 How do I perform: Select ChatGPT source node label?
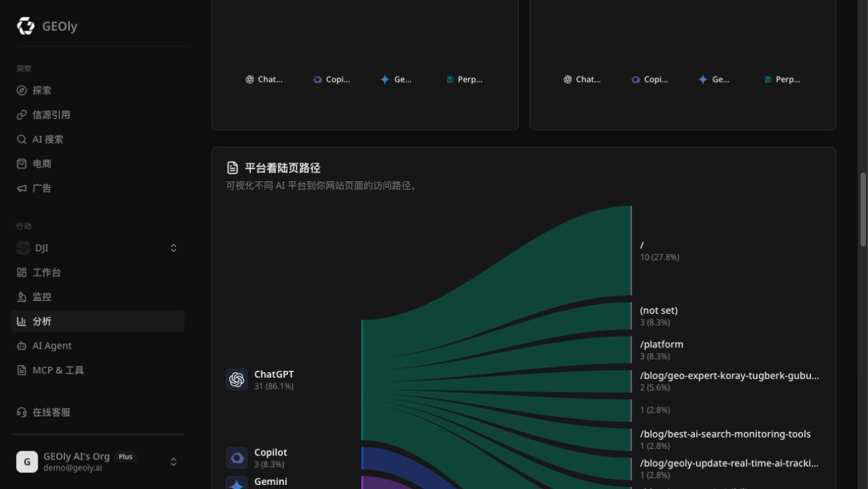tap(274, 374)
